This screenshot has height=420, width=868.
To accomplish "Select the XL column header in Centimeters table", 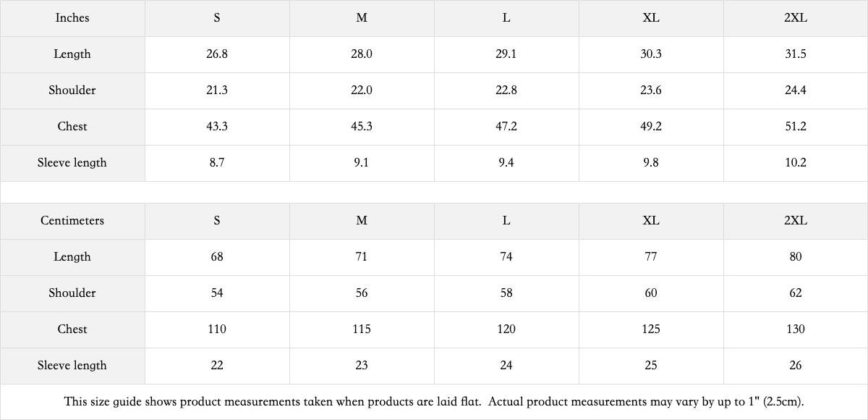I will pyautogui.click(x=651, y=221).
